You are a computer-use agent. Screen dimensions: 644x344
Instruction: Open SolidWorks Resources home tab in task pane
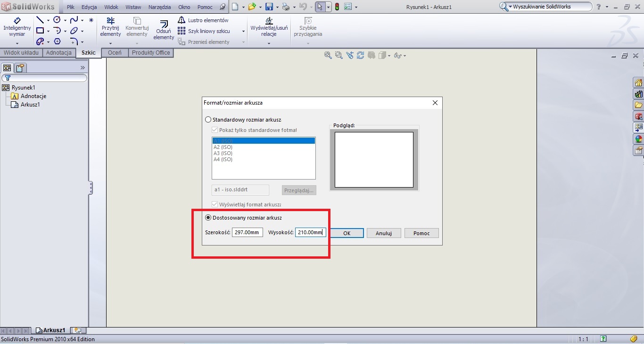[638, 82]
